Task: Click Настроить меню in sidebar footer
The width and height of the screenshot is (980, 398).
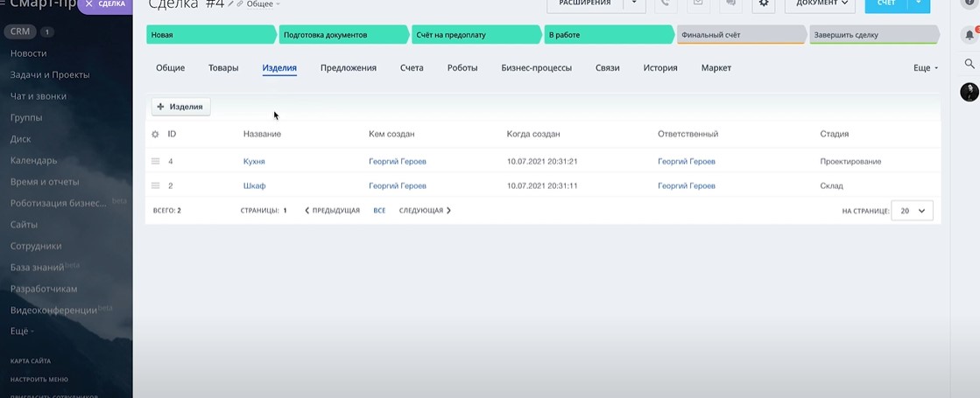Action: tap(39, 380)
